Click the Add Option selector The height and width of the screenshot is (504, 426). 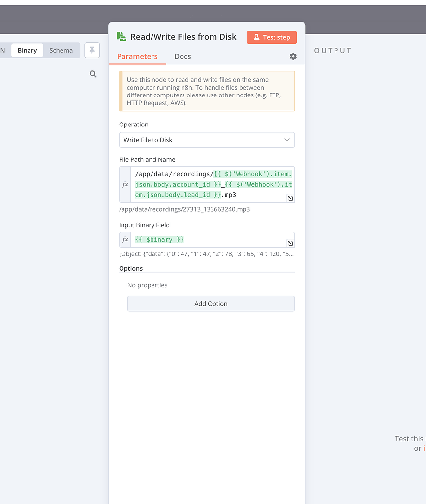coord(211,304)
